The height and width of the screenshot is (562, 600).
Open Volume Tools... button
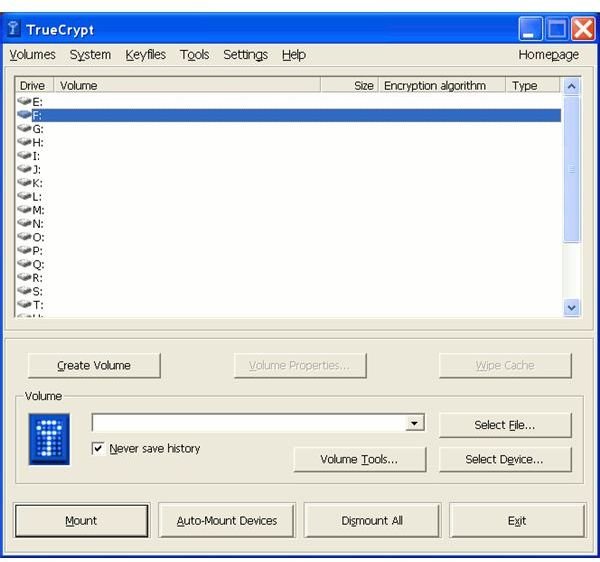(360, 459)
